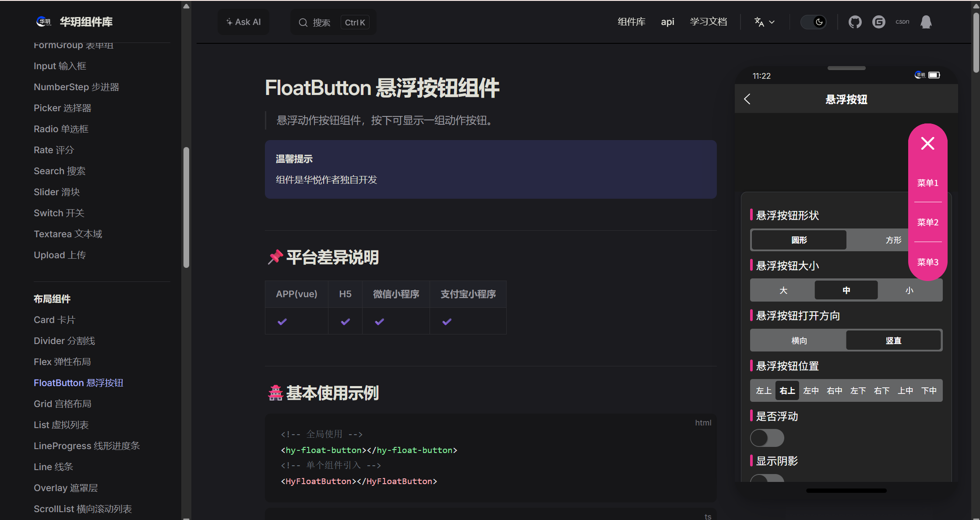Viewport: 980px width, 520px height.
Task: Choose 横向 open direction
Action: tap(799, 341)
